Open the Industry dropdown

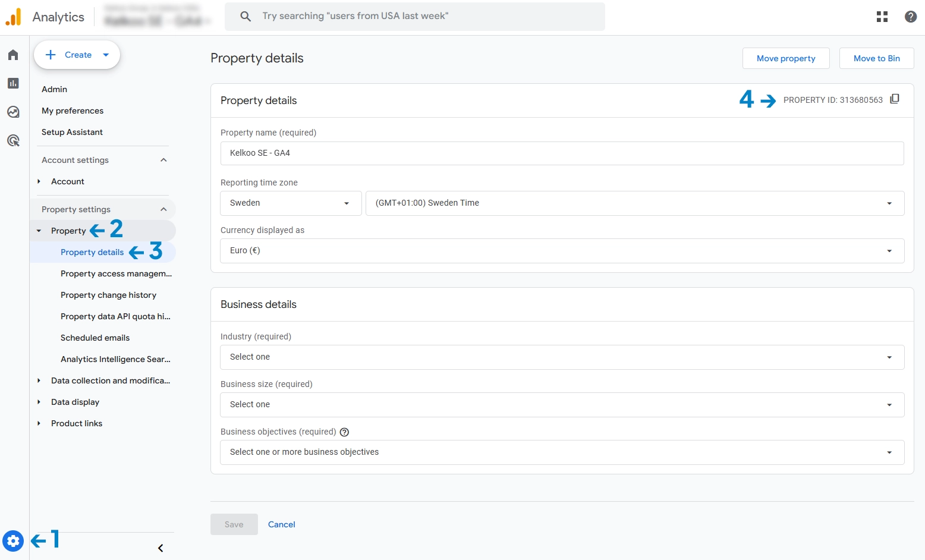(562, 357)
